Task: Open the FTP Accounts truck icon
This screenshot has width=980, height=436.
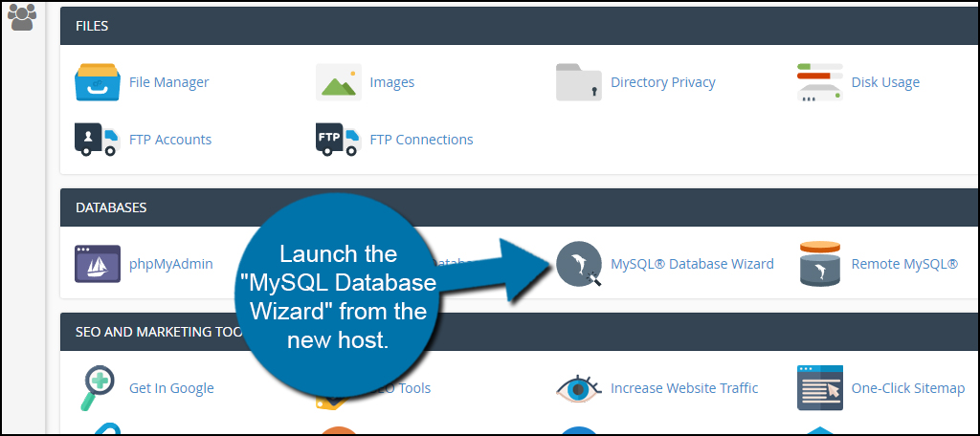Action: [98, 140]
